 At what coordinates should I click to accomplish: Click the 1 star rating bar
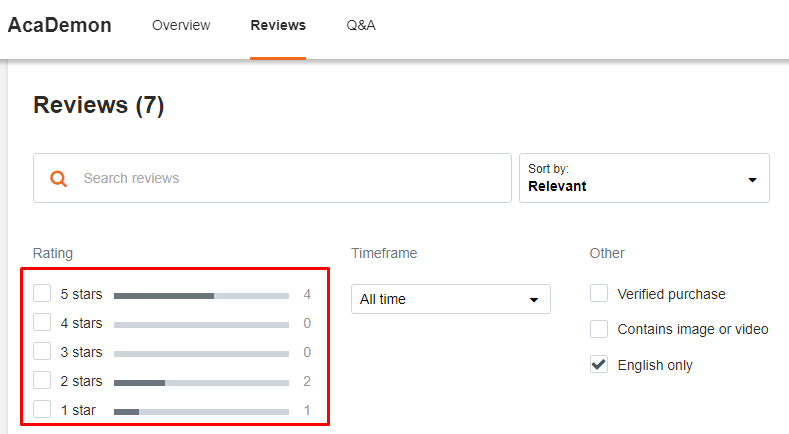[x=201, y=412]
